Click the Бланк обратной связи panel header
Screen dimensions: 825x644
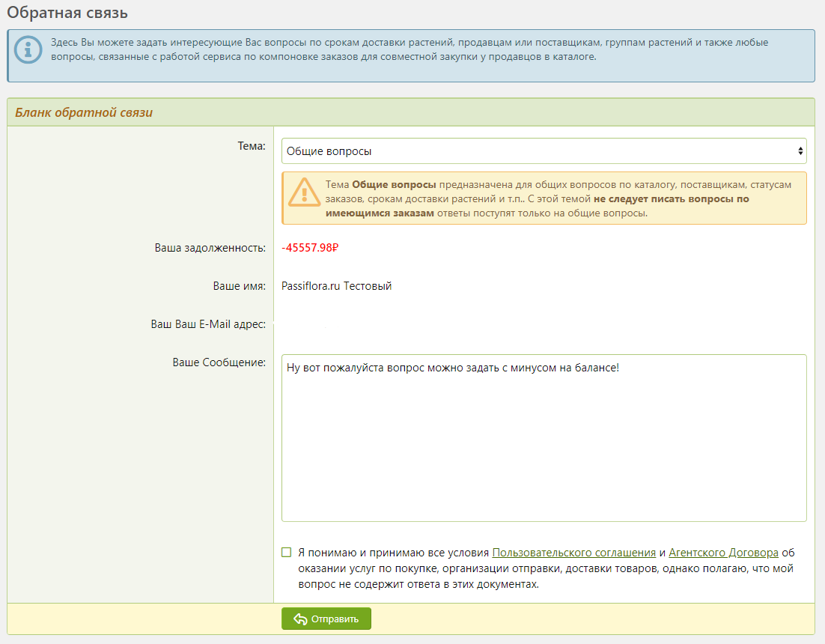click(84, 112)
